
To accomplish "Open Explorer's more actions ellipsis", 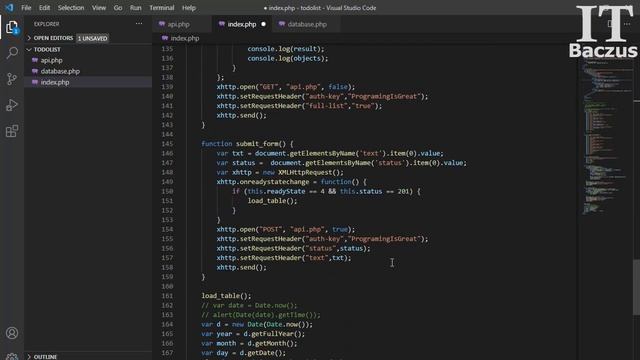I will click(139, 24).
